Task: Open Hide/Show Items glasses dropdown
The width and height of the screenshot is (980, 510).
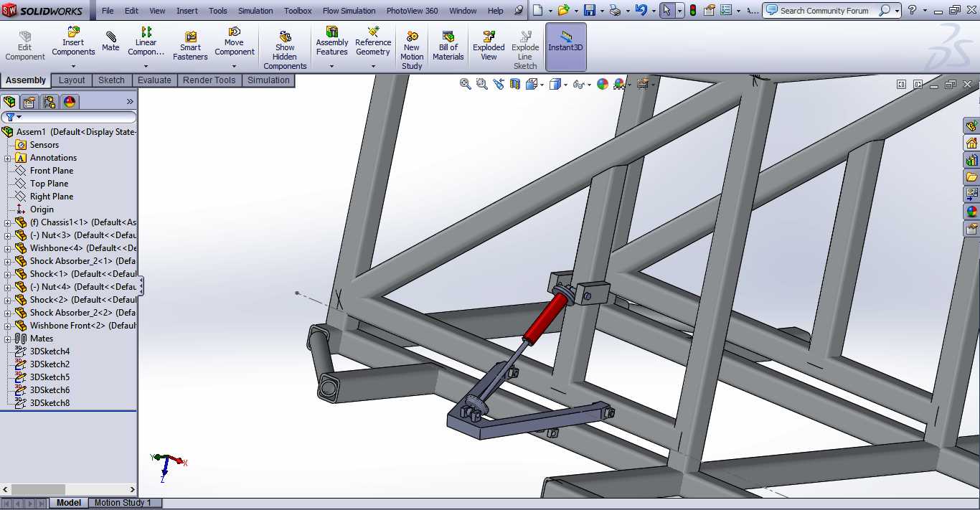Action: (588, 85)
